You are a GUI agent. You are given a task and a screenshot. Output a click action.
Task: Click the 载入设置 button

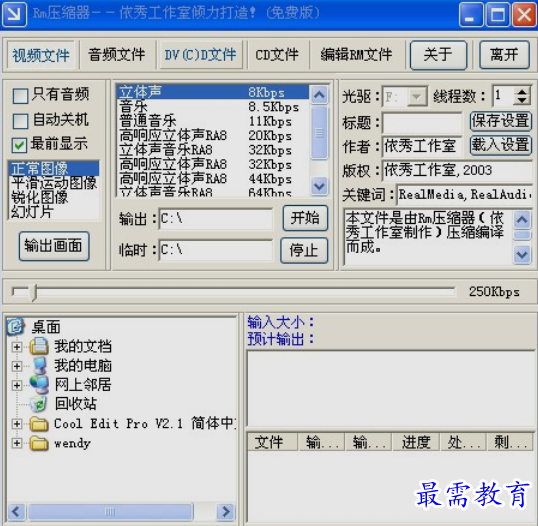[500, 145]
